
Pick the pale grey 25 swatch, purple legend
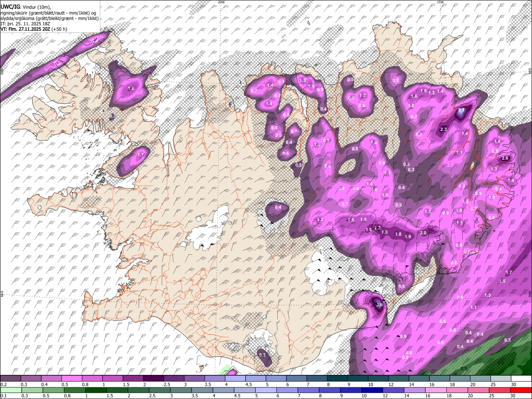501,379
